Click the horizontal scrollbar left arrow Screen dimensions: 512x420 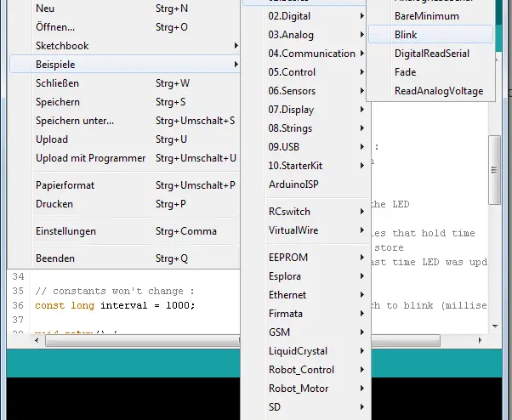(37, 340)
